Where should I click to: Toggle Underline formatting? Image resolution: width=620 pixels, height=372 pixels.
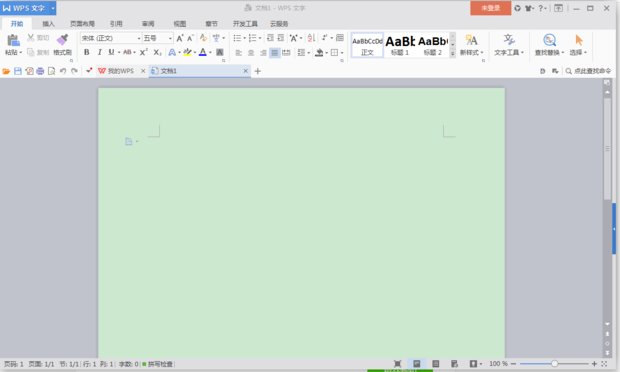point(112,52)
